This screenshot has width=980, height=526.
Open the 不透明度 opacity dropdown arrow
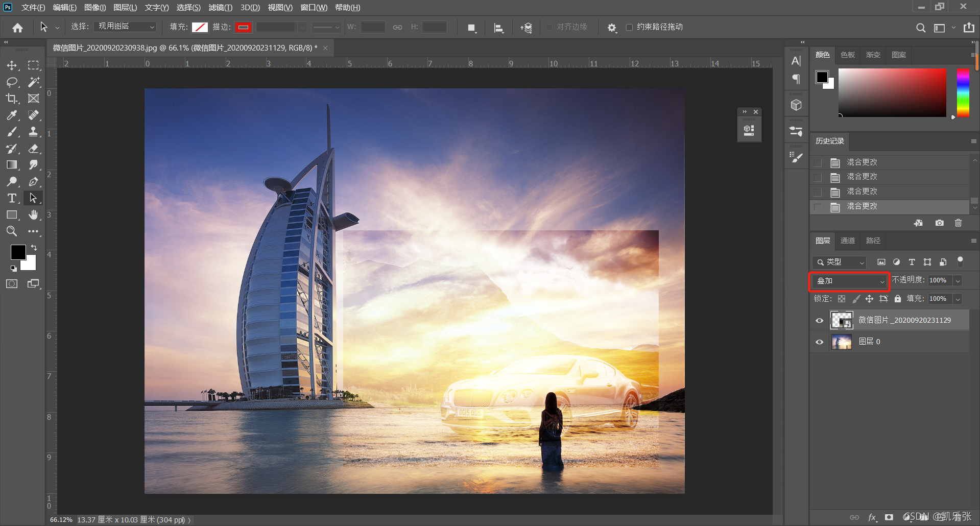click(x=958, y=280)
